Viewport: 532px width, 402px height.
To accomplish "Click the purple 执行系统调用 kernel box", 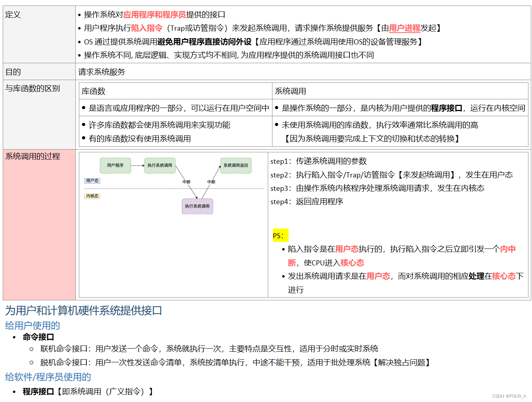I will pyautogui.click(x=197, y=206).
